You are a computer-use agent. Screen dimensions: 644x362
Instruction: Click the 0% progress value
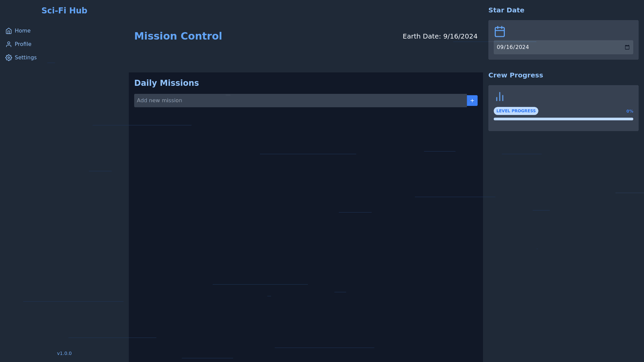(x=630, y=111)
